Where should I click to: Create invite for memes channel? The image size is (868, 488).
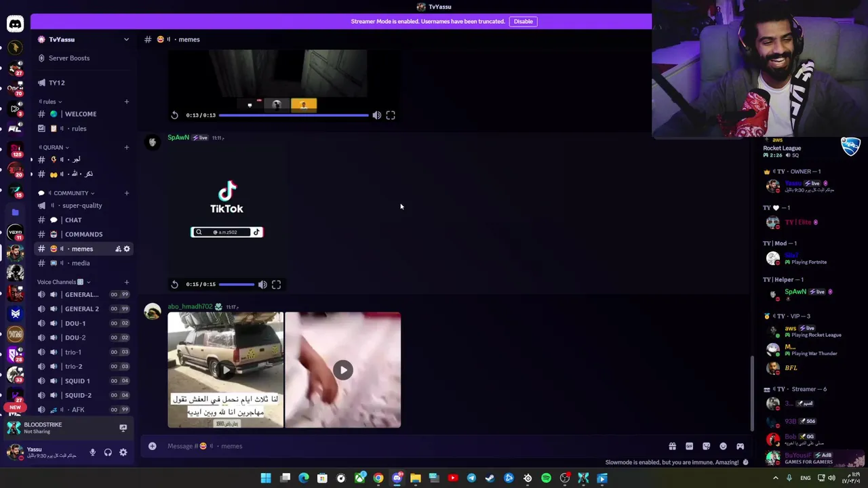(x=117, y=249)
